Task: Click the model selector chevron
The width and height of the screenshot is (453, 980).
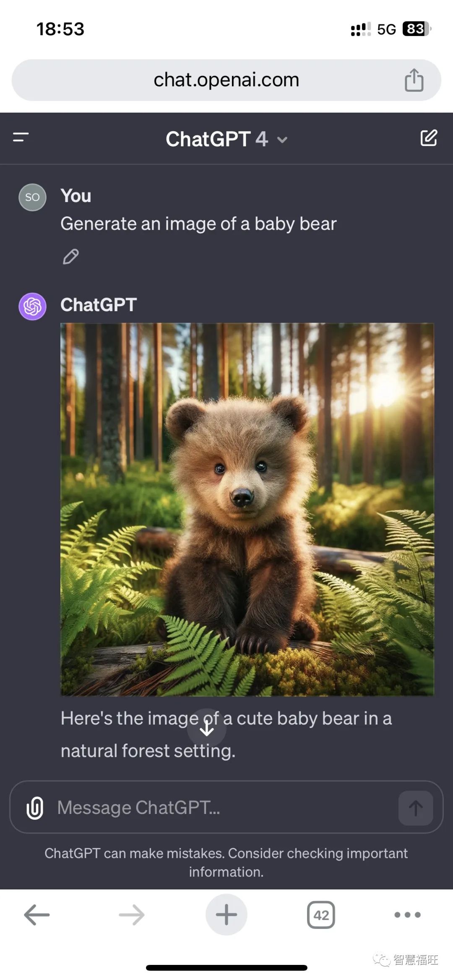Action: pos(283,140)
